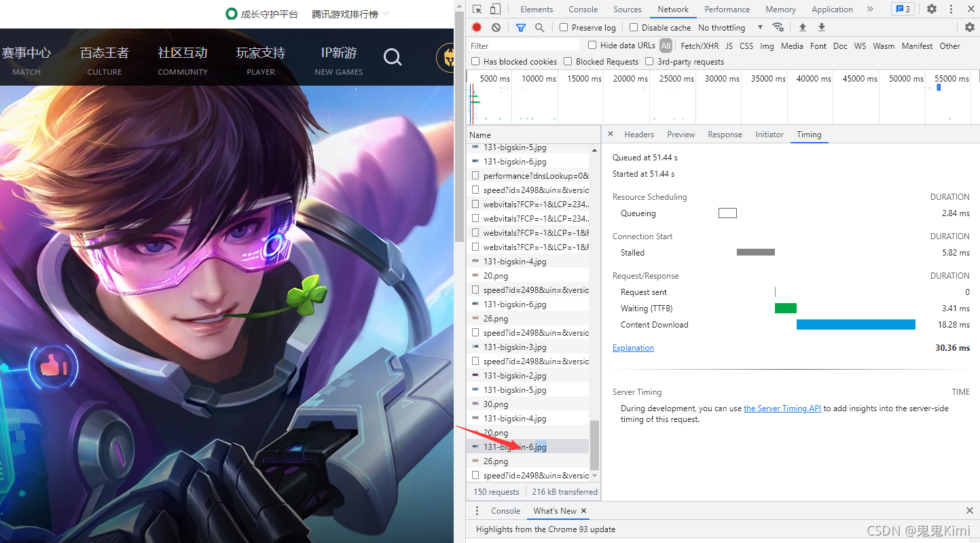Sort requests by the Name column header
The image size is (980, 543).
click(x=533, y=135)
